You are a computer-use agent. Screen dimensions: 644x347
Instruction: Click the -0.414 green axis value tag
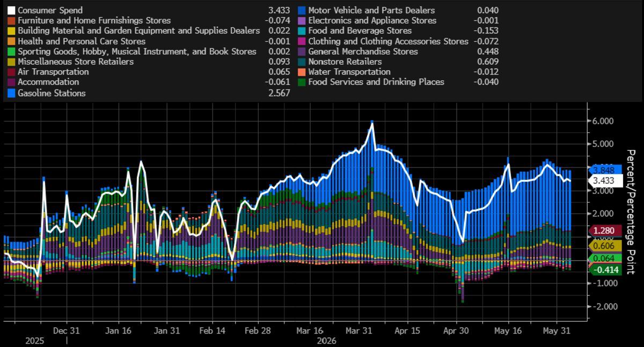point(605,269)
